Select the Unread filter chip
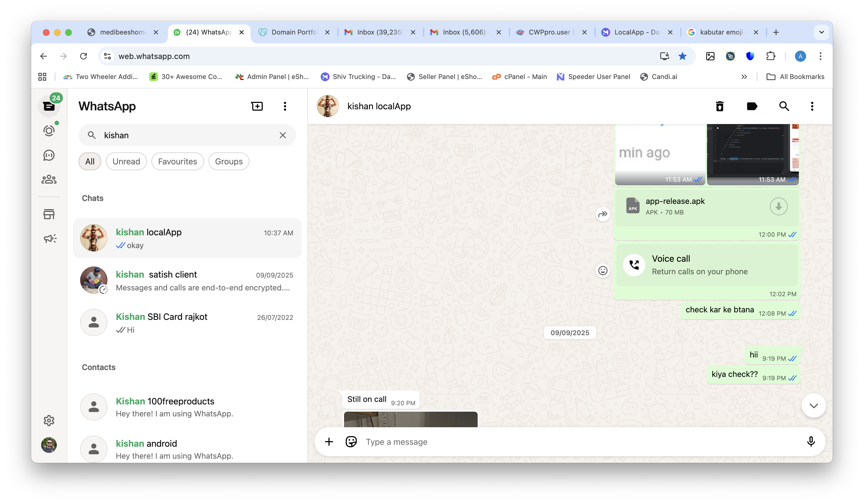 tap(126, 161)
